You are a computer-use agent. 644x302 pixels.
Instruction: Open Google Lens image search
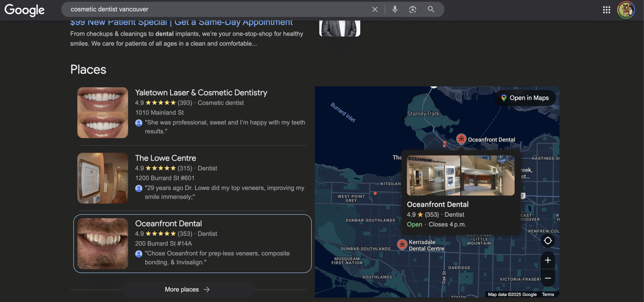[413, 9]
